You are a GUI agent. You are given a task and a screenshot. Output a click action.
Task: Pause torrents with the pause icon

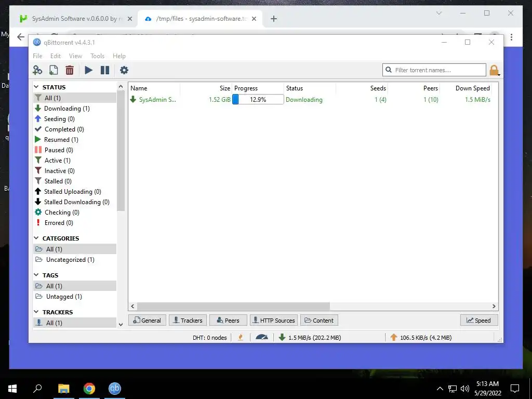point(105,70)
